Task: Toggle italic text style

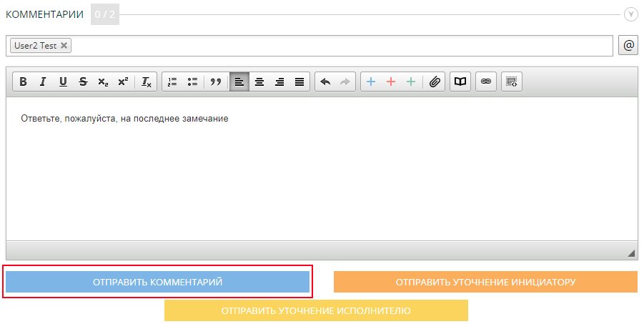Action: pyautogui.click(x=43, y=82)
